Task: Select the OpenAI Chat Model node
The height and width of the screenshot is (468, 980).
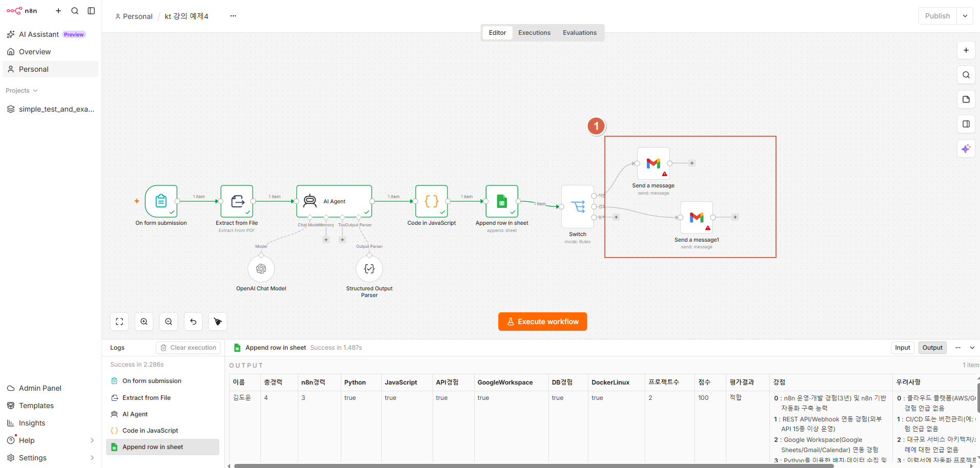Action: point(261,269)
